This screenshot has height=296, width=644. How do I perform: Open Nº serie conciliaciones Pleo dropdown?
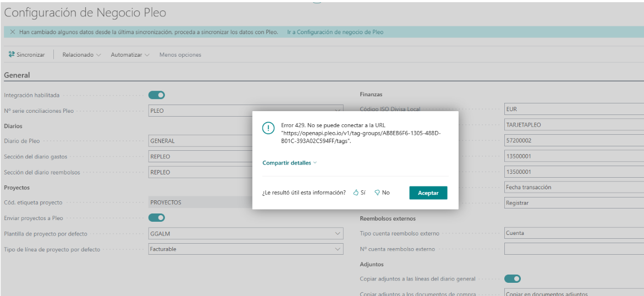coord(338,111)
